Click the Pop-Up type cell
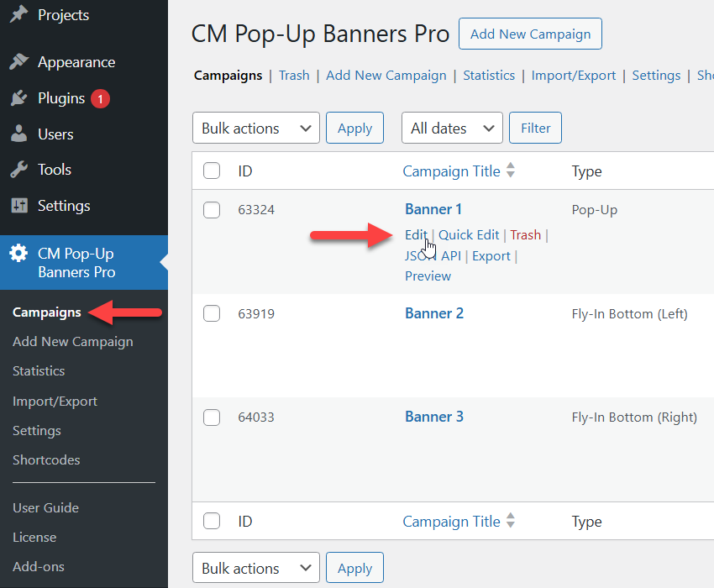 (x=595, y=210)
